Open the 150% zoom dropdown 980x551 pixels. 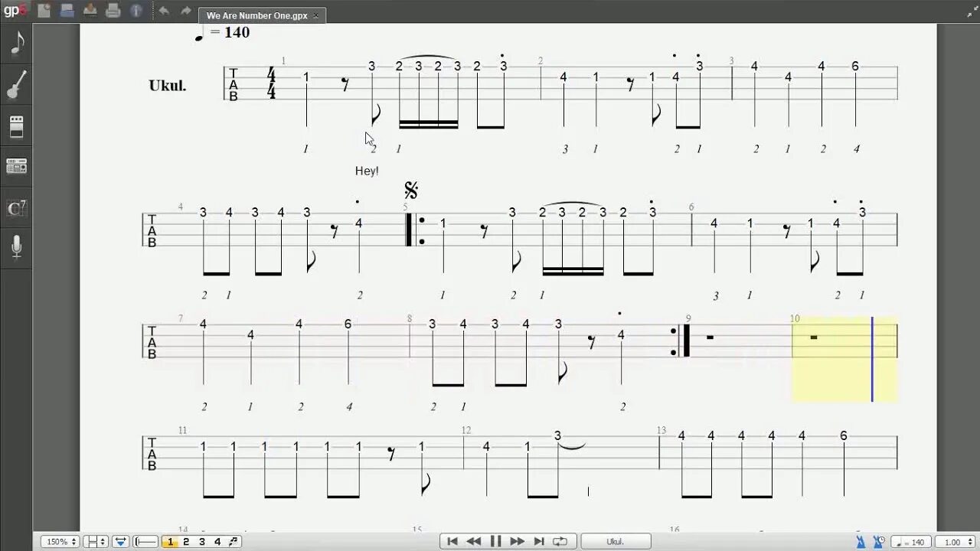(x=60, y=542)
